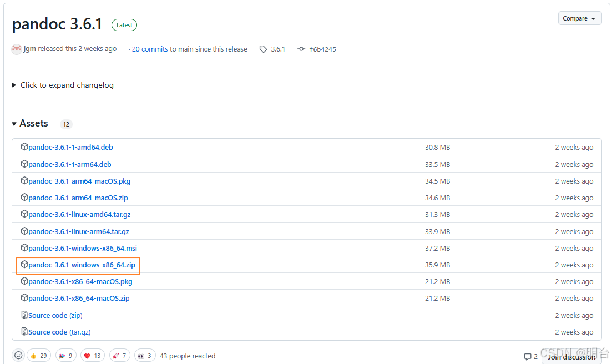Open the 3.6.1 tag link
612x364 pixels.
(278, 49)
